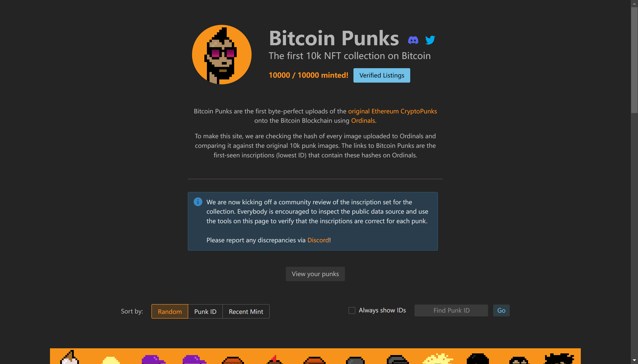Click the Bitcoin Punks round logo avatar
Viewport: 638px width, 364px height.
222,55
